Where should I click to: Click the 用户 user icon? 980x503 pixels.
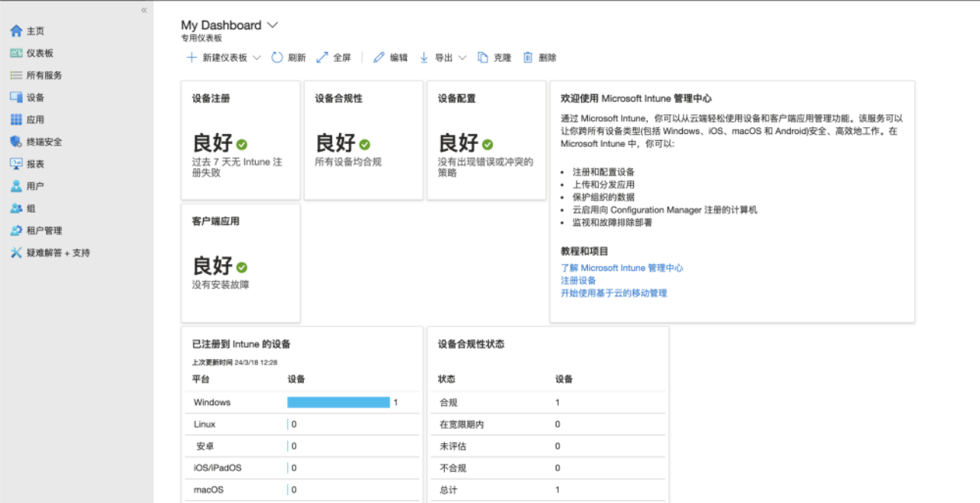pyautogui.click(x=16, y=186)
